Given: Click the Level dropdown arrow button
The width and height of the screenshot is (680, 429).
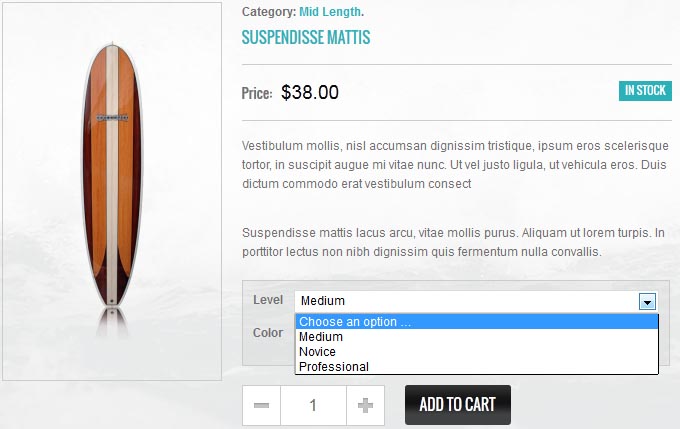Looking at the screenshot, I should click(647, 301).
